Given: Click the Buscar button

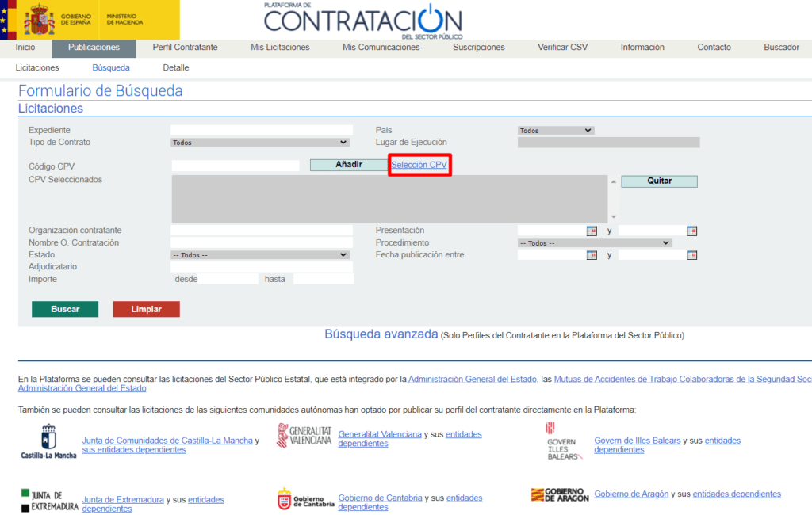Looking at the screenshot, I should coord(65,309).
